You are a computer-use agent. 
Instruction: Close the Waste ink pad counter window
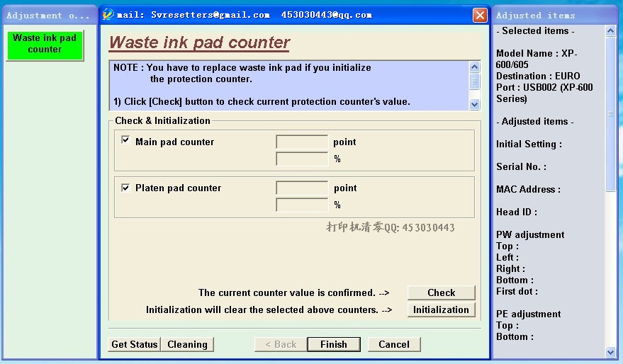pos(480,15)
